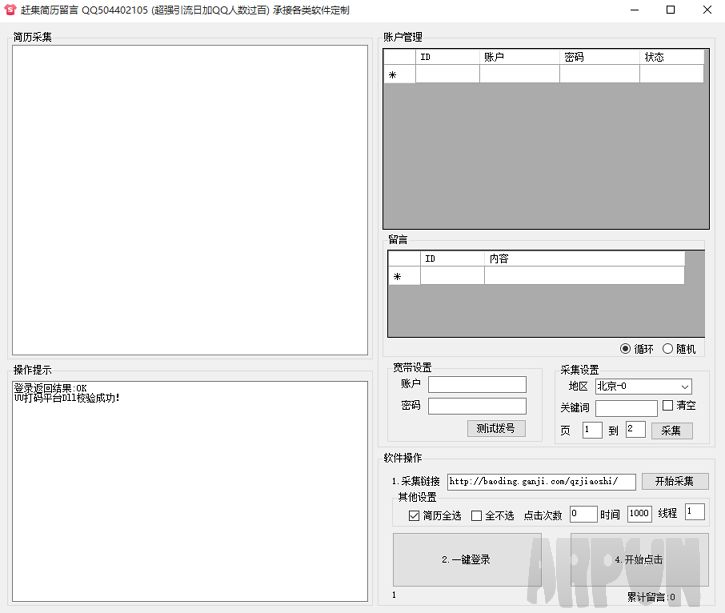Open the 地区 region dropdown (北京-0)

pos(643,386)
